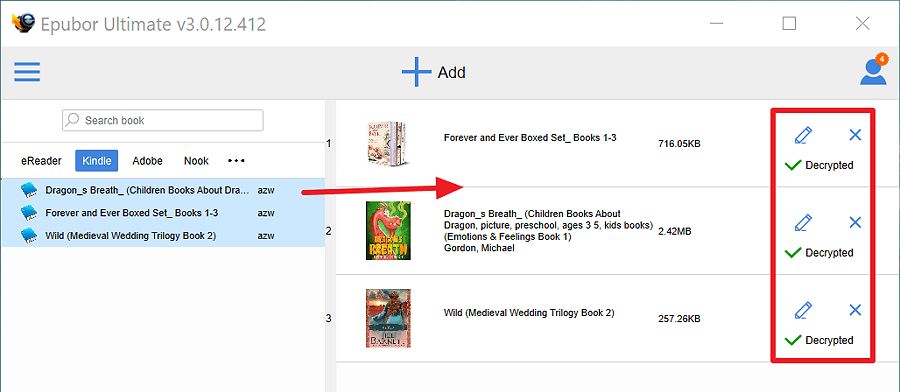The image size is (900, 392).
Task: Click Decrypted status of Dragon_s Breath
Action: pyautogui.click(x=819, y=253)
